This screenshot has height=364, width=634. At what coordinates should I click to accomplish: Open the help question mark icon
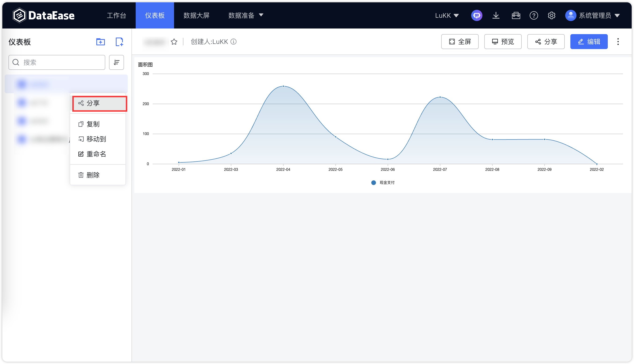(x=534, y=15)
